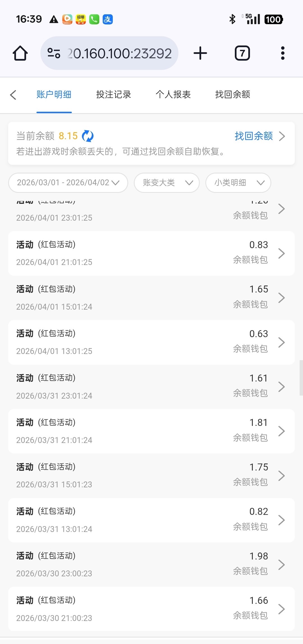Click the scrollbar thumb on the right edge

pos(301,378)
